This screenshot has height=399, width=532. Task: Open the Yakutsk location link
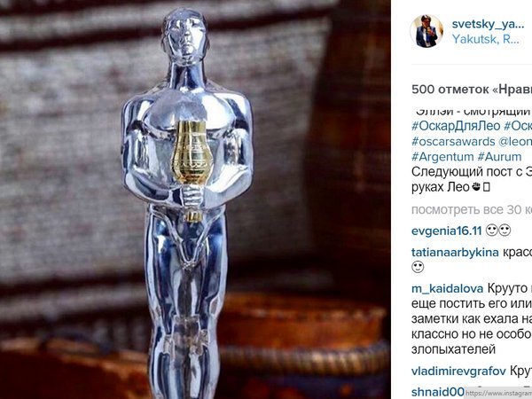pos(486,39)
